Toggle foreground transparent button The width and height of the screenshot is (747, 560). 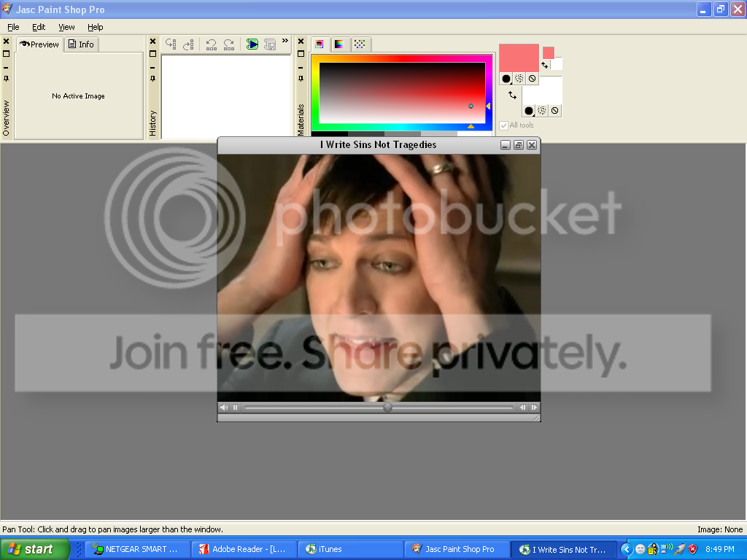click(x=532, y=79)
